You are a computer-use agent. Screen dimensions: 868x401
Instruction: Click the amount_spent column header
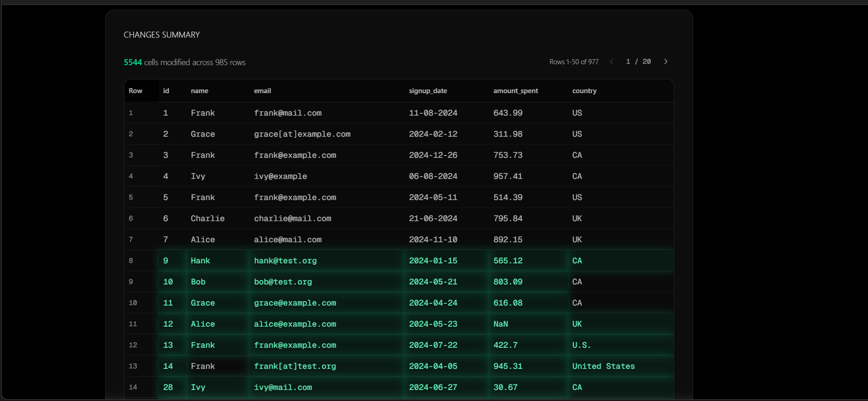515,91
